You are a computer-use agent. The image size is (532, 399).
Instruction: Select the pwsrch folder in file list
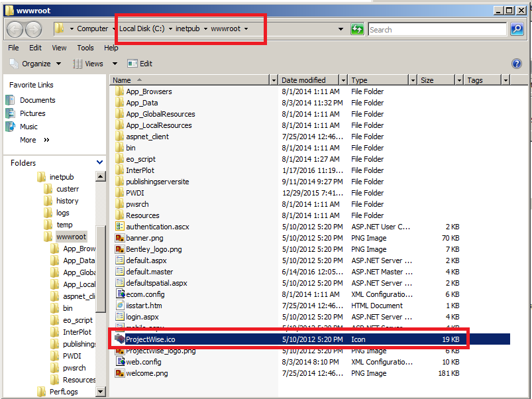tap(137, 204)
